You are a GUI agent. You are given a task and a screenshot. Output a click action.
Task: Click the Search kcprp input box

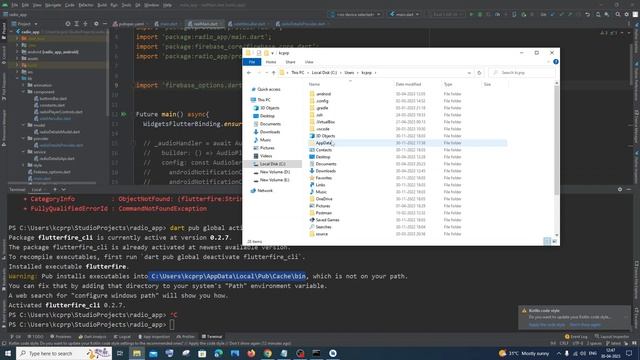pyautogui.click(x=522, y=73)
